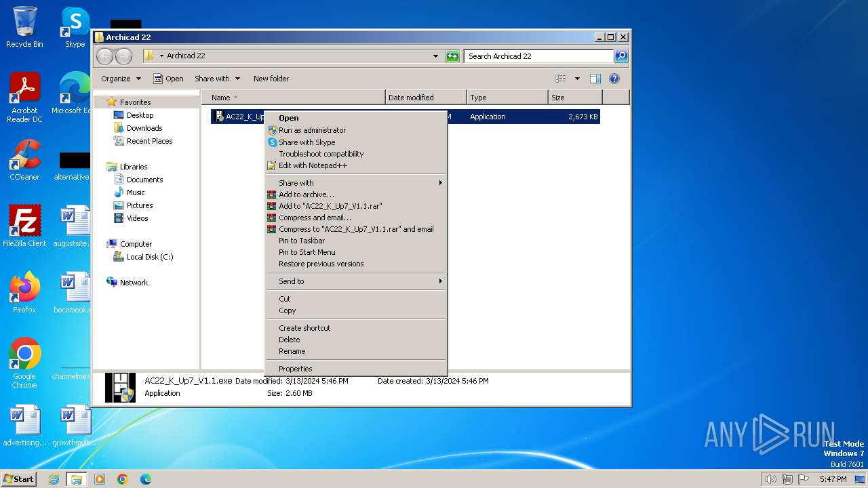
Task: Choose Restore previous versions
Action: pos(356,264)
